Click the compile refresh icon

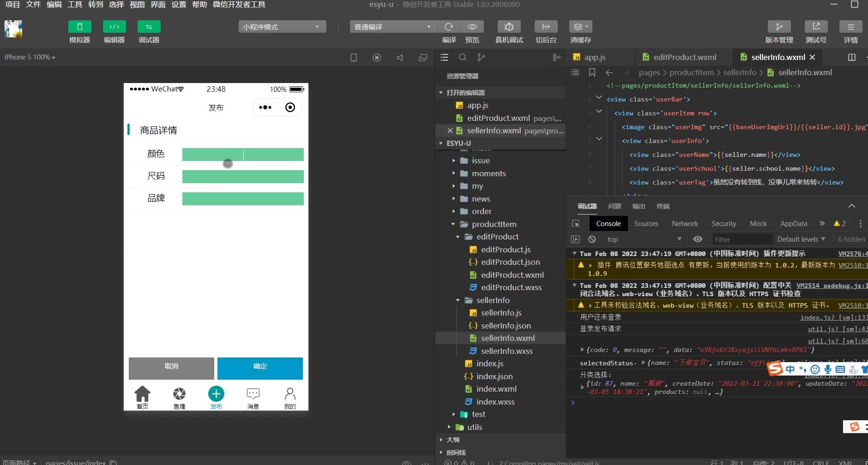449,27
